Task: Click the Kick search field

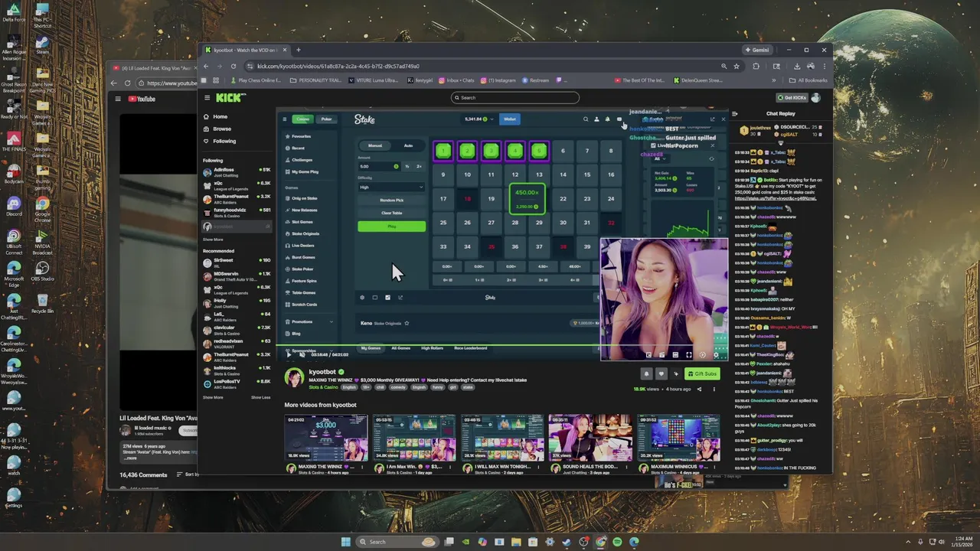Action: pyautogui.click(x=514, y=97)
